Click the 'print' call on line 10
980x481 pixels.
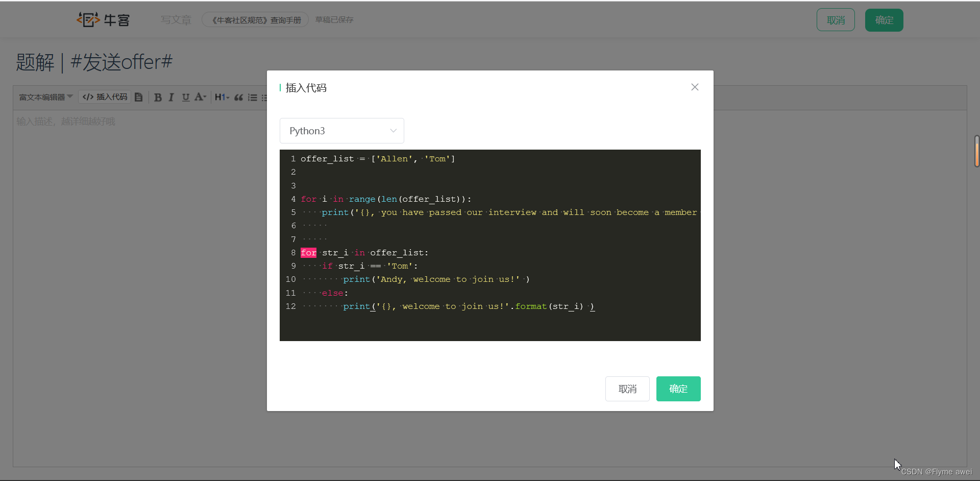(x=356, y=279)
